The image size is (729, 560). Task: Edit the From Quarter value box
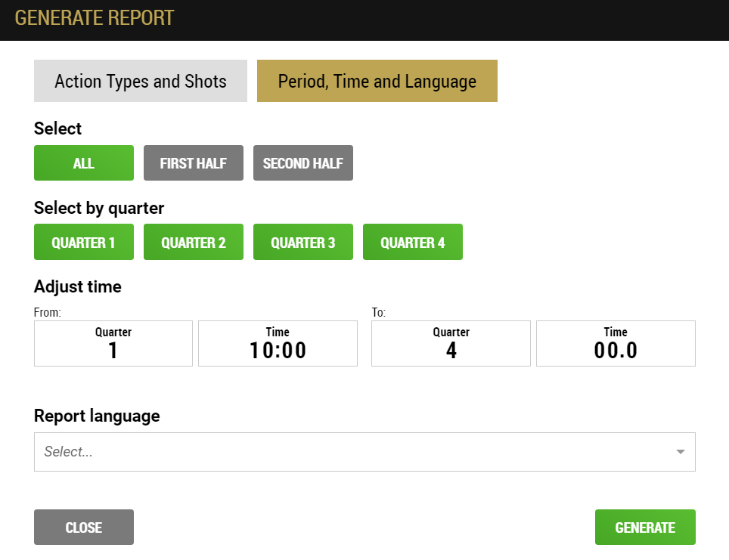coord(113,343)
